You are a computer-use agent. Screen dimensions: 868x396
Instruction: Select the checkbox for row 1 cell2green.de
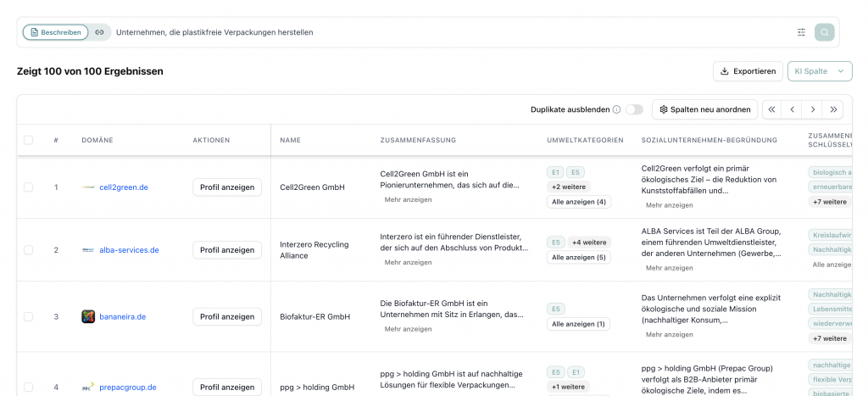pos(28,187)
